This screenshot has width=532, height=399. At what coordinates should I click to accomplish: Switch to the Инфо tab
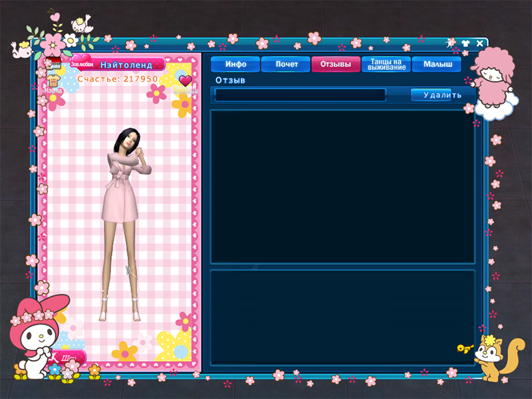click(x=235, y=64)
